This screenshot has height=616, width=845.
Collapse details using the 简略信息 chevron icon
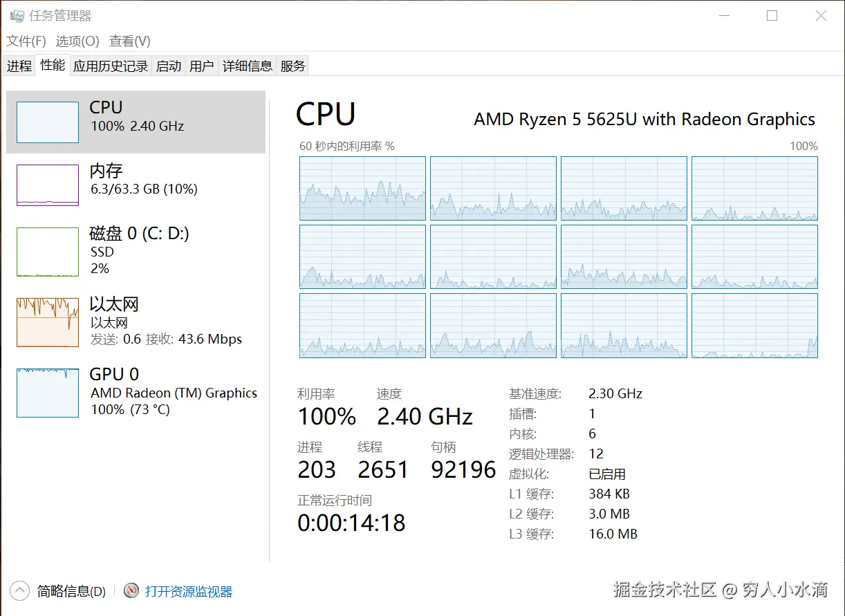click(20, 590)
